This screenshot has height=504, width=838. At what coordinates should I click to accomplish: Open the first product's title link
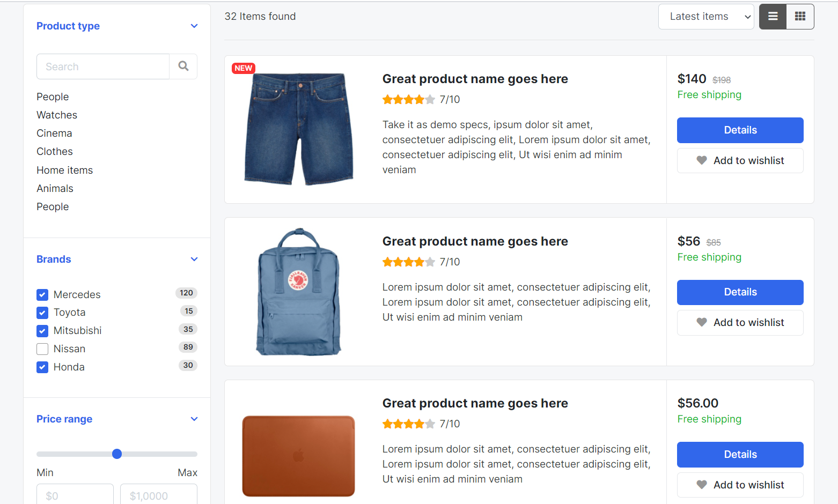coord(475,79)
